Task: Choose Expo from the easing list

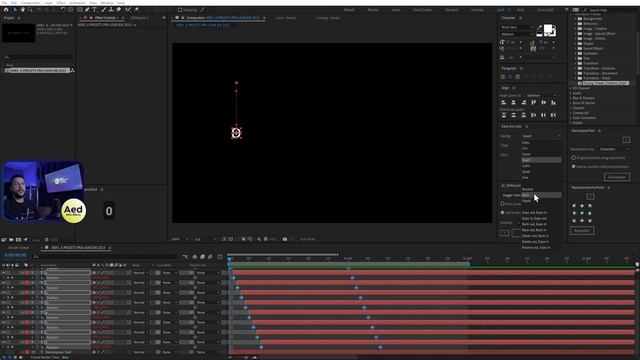Action: point(541,142)
